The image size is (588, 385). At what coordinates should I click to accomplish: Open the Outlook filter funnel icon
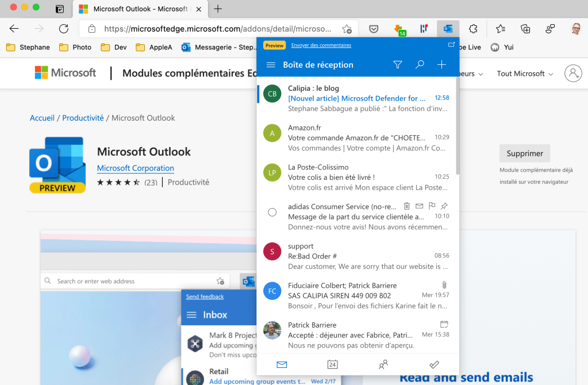pos(397,65)
